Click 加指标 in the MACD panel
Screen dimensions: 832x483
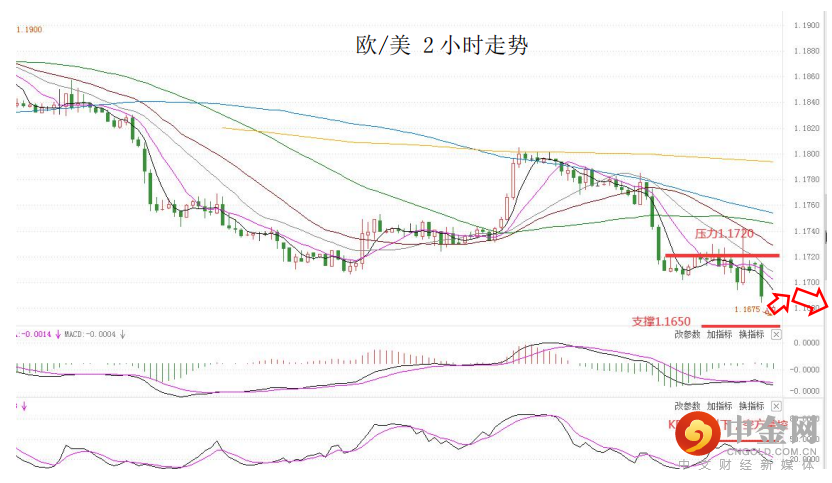719,334
